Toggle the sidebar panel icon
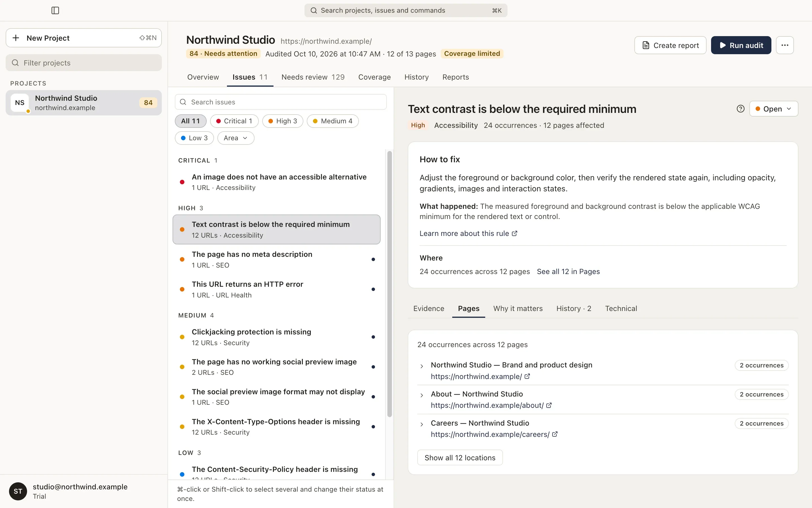 [55, 10]
